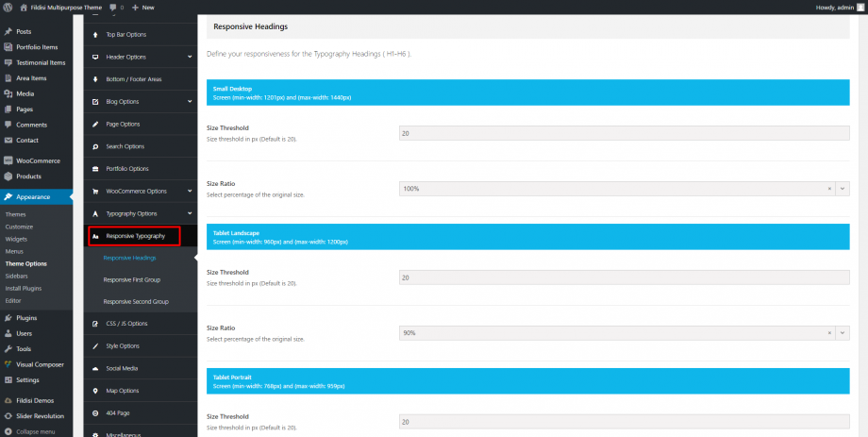Open the site home icon in admin bar
The image size is (868, 437).
[x=24, y=8]
